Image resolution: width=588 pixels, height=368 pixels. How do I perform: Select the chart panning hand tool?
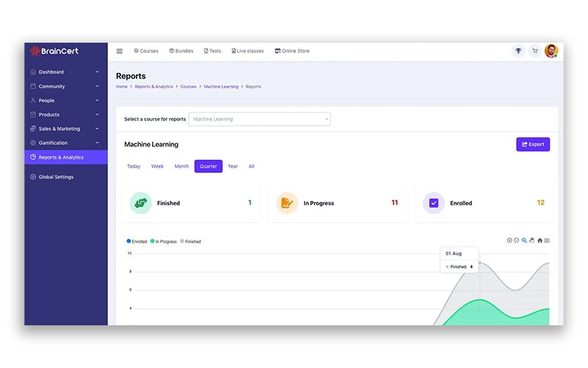click(x=531, y=241)
